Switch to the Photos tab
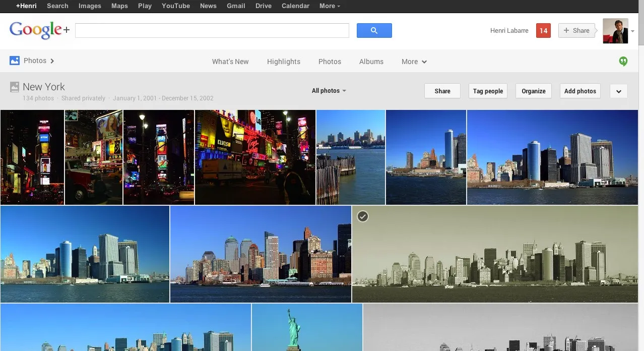 pyautogui.click(x=330, y=62)
